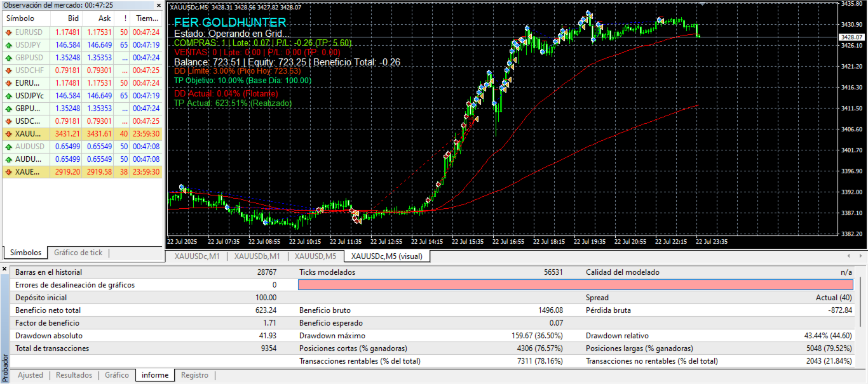Screen dimensions: 868x384
Task: Click the Ask column header
Action: tap(98, 18)
